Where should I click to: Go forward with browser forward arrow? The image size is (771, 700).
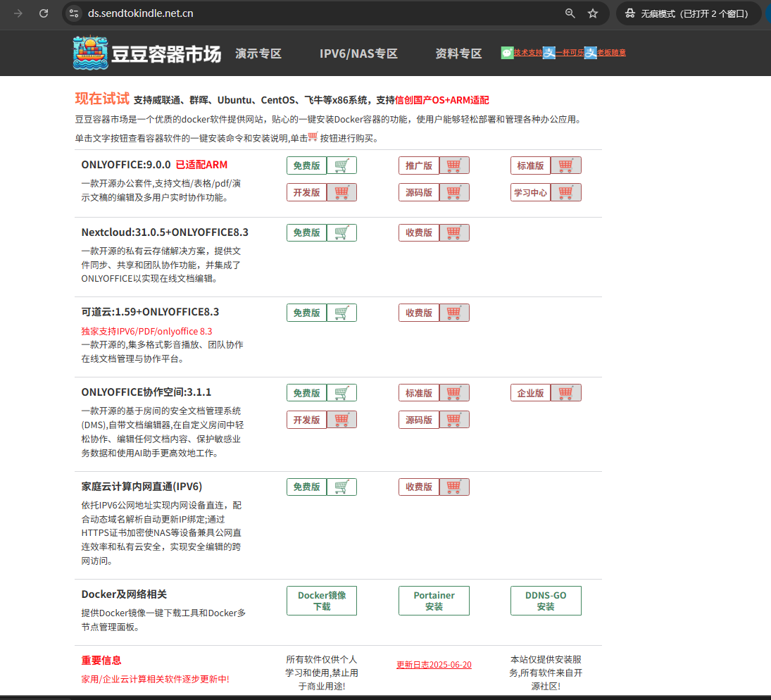tap(18, 13)
